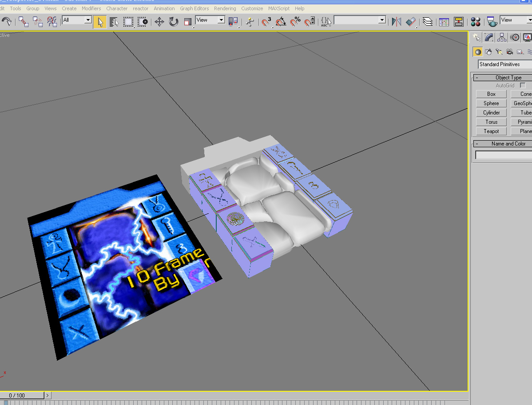Open the Animation menu
532x405 pixels.
pos(164,8)
